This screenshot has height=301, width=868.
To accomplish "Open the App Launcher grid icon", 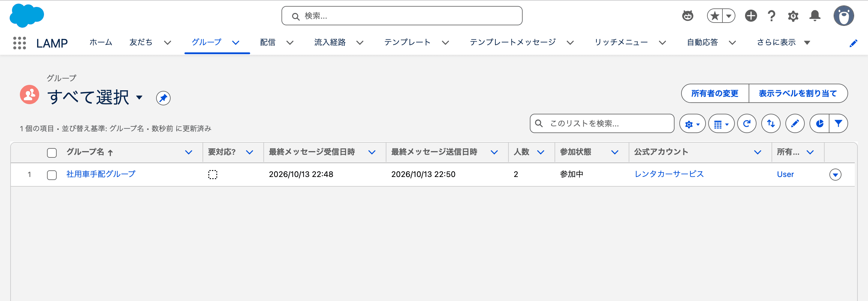I will tap(20, 43).
